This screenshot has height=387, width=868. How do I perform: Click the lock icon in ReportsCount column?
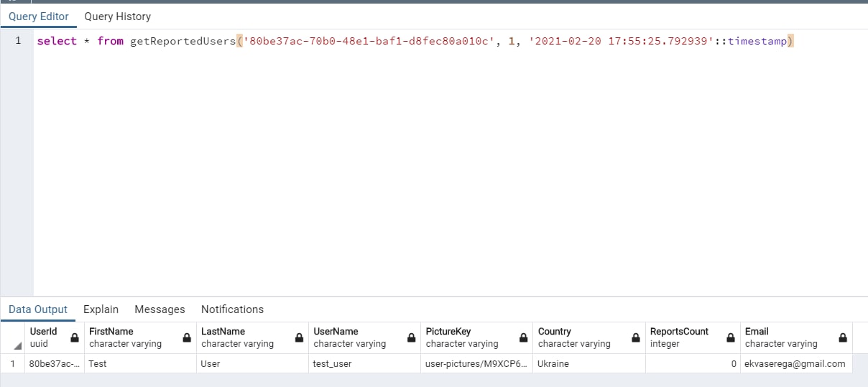coord(731,337)
